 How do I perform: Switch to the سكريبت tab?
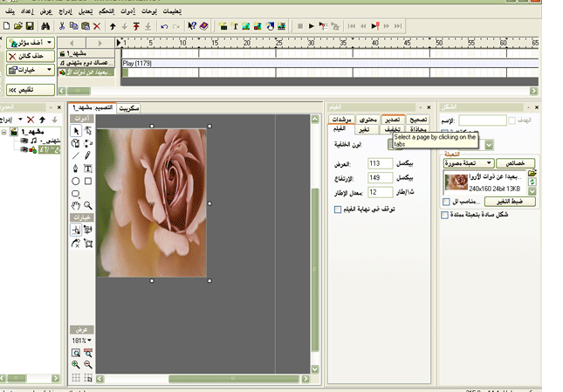tap(129, 108)
